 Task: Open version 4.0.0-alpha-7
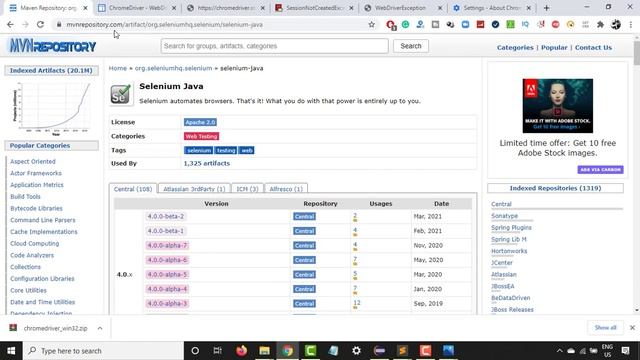[167, 245]
